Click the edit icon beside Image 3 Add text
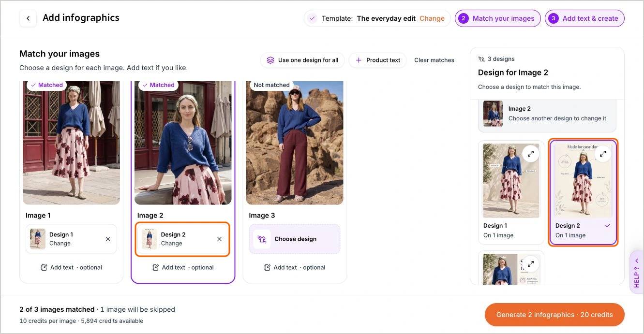This screenshot has width=644, height=334. [267, 267]
